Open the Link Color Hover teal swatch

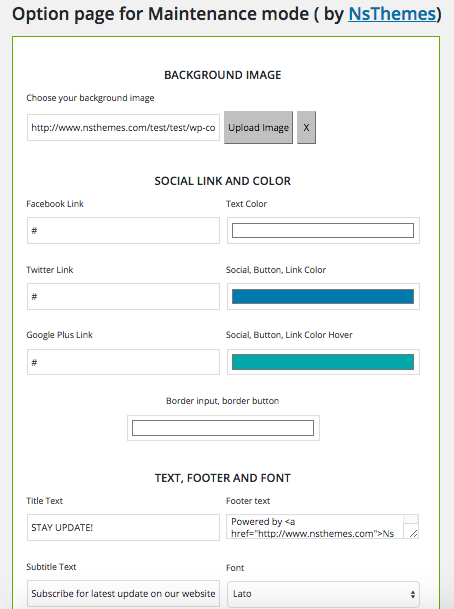[323, 362]
